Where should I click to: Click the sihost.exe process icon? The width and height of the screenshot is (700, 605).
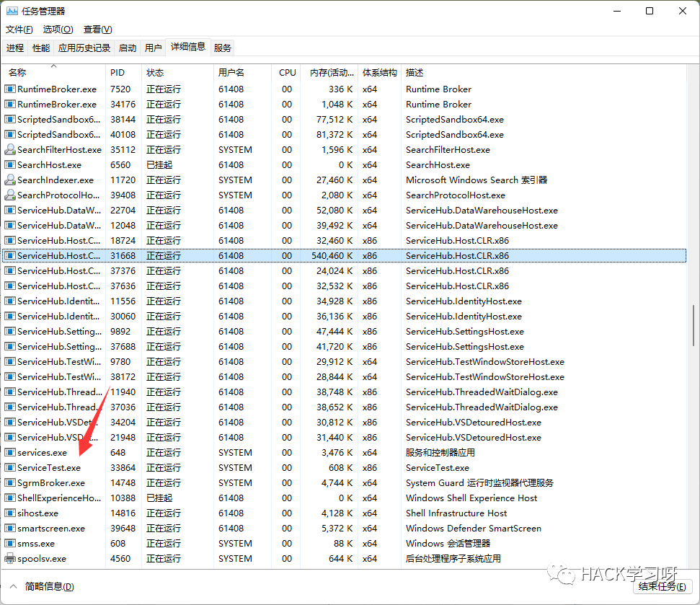tap(10, 513)
